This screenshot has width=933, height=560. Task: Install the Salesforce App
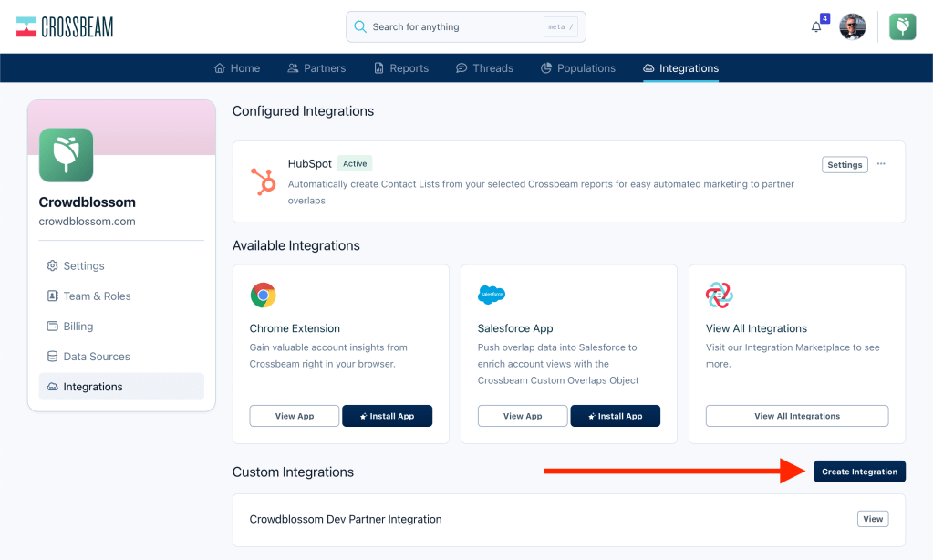616,416
